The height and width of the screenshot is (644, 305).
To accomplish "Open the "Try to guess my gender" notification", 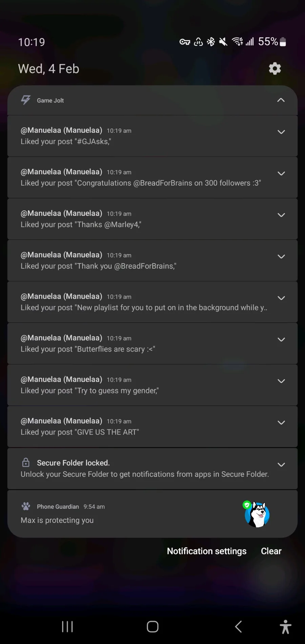I will click(136, 385).
